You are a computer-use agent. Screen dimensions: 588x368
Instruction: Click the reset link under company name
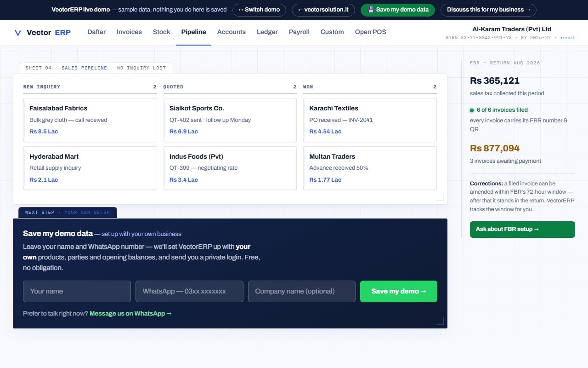(x=567, y=38)
